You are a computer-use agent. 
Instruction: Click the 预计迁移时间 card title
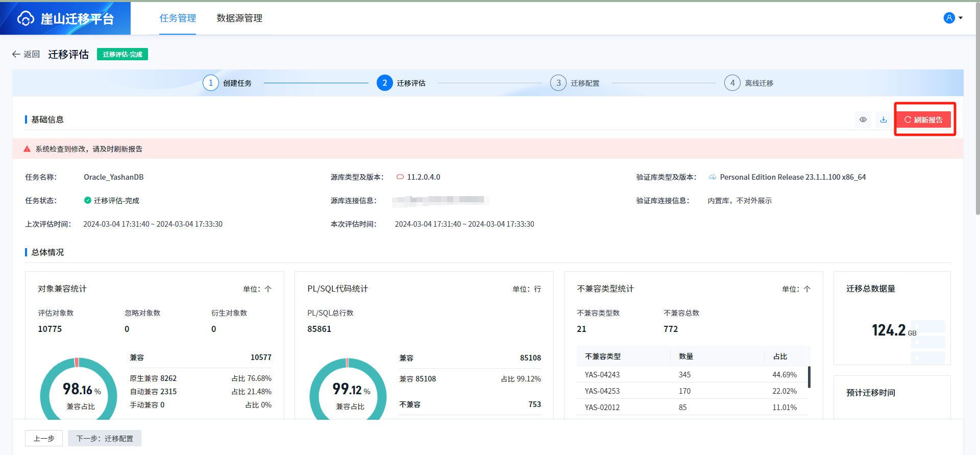click(x=871, y=393)
